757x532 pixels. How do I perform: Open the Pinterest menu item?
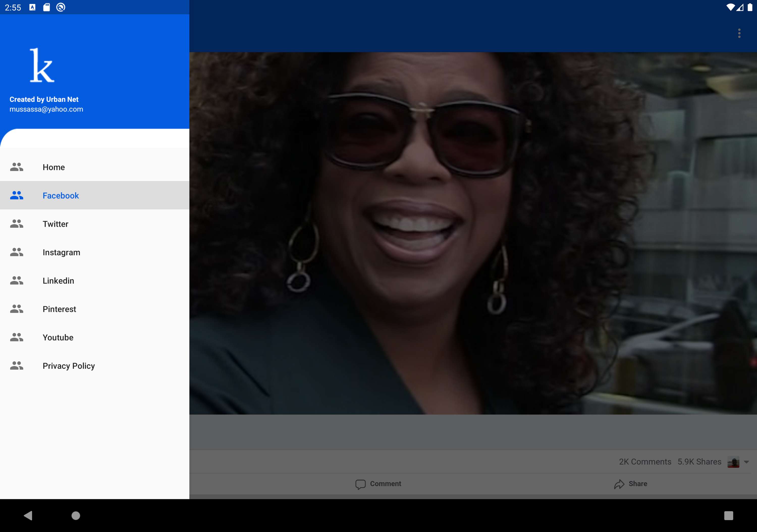tap(95, 309)
